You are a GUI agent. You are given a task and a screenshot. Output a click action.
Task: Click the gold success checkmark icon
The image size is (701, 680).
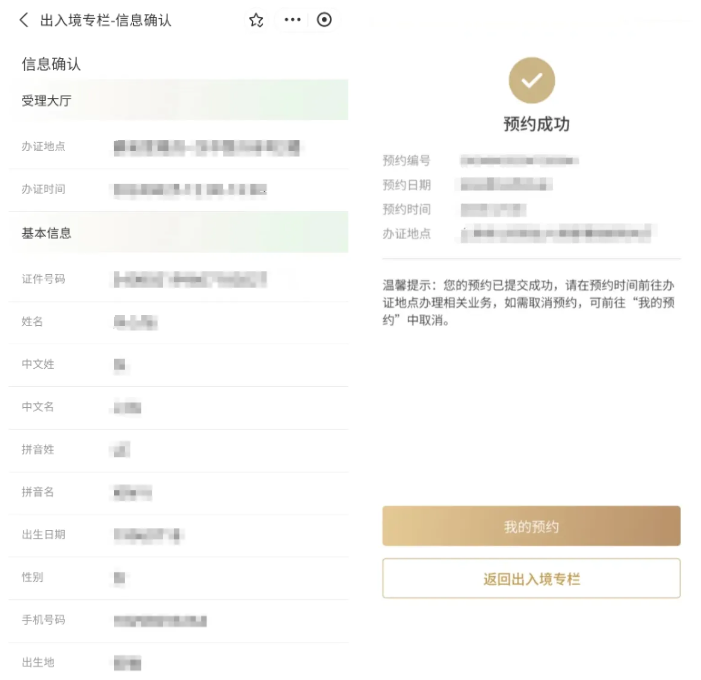pos(532,81)
